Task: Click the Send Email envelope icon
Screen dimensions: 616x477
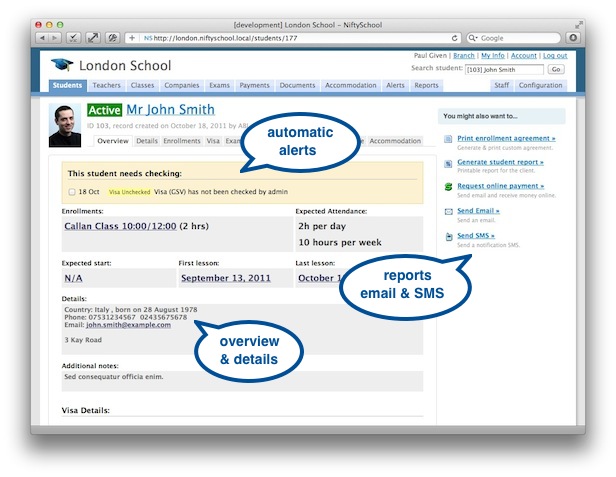Action: tap(448, 211)
